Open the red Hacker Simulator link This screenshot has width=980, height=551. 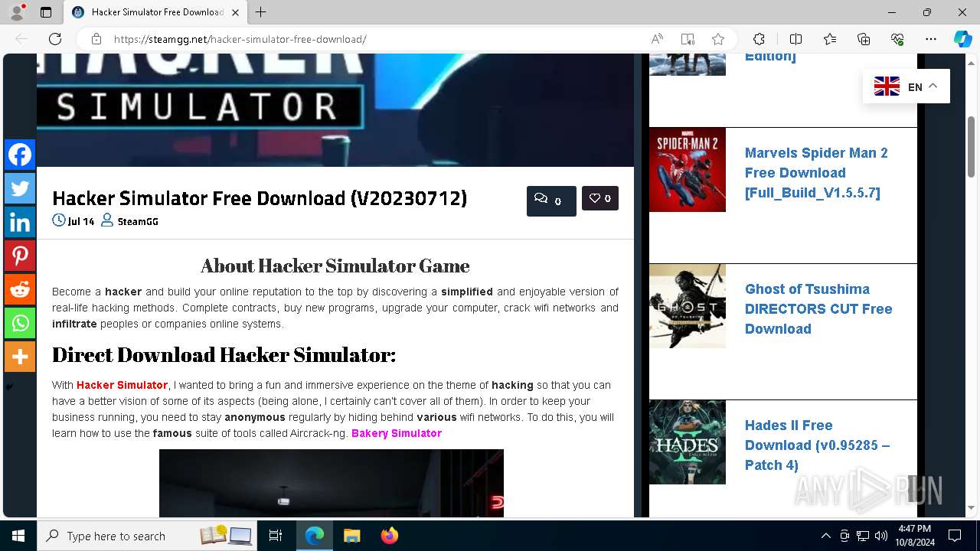click(x=122, y=385)
